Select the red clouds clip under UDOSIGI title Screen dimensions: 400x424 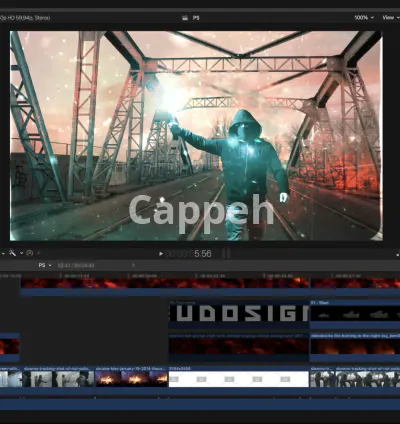pyautogui.click(x=239, y=347)
